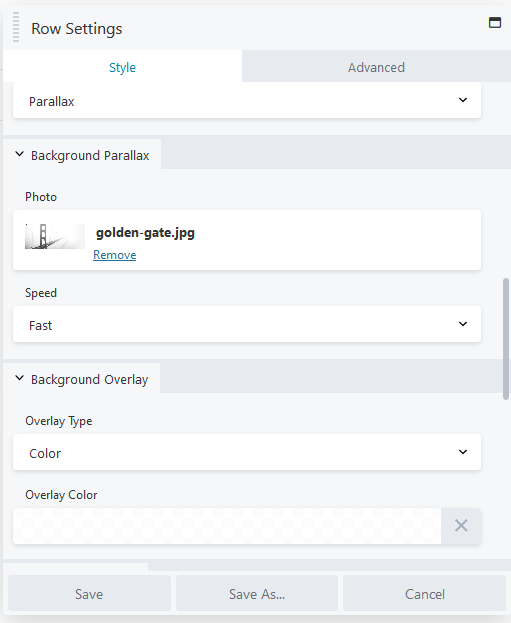The width and height of the screenshot is (511, 623).
Task: Open the Parallax background type dropdown
Action: [247, 101]
